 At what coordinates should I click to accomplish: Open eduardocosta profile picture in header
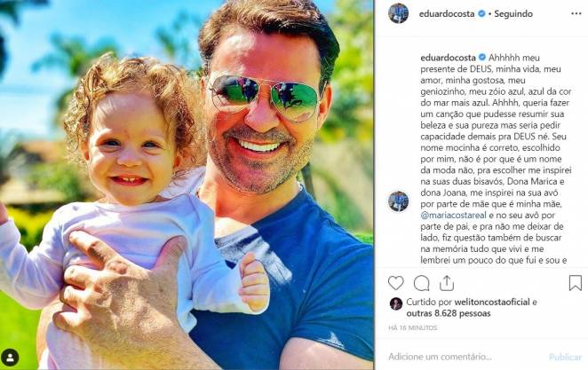pos(398,13)
